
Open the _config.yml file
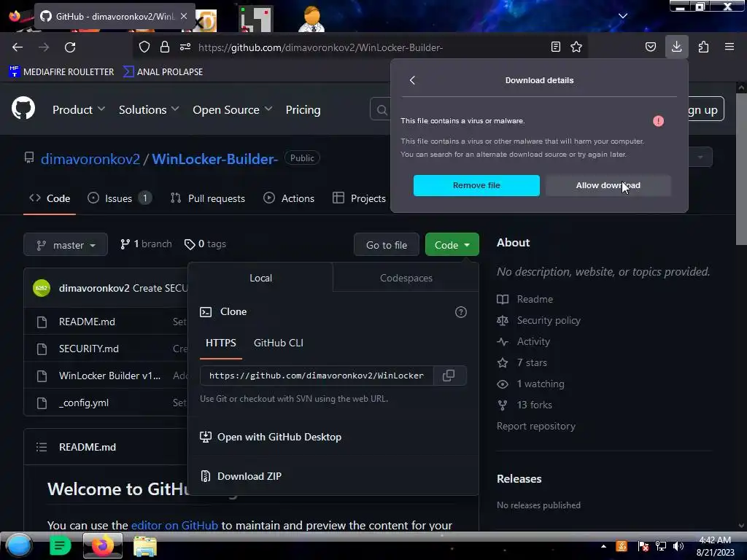pos(83,402)
